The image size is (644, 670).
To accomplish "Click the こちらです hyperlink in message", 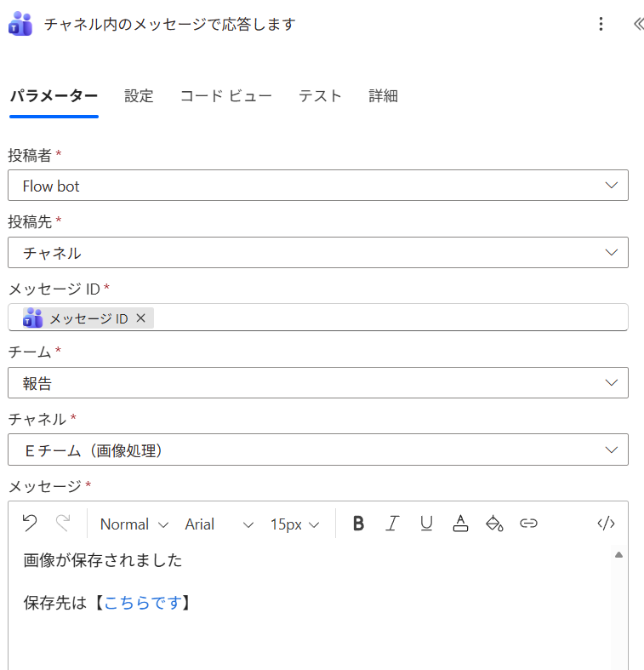I will pyautogui.click(x=143, y=603).
